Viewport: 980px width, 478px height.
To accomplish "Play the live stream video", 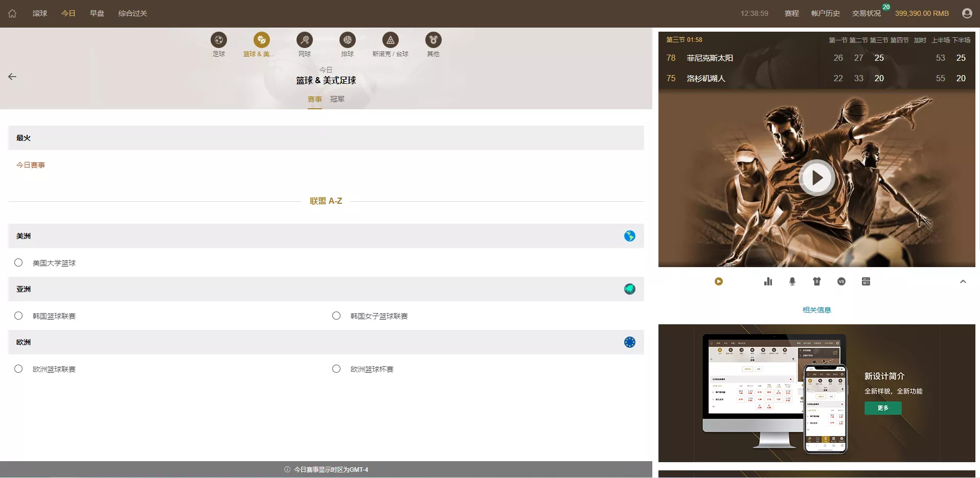I will [816, 178].
